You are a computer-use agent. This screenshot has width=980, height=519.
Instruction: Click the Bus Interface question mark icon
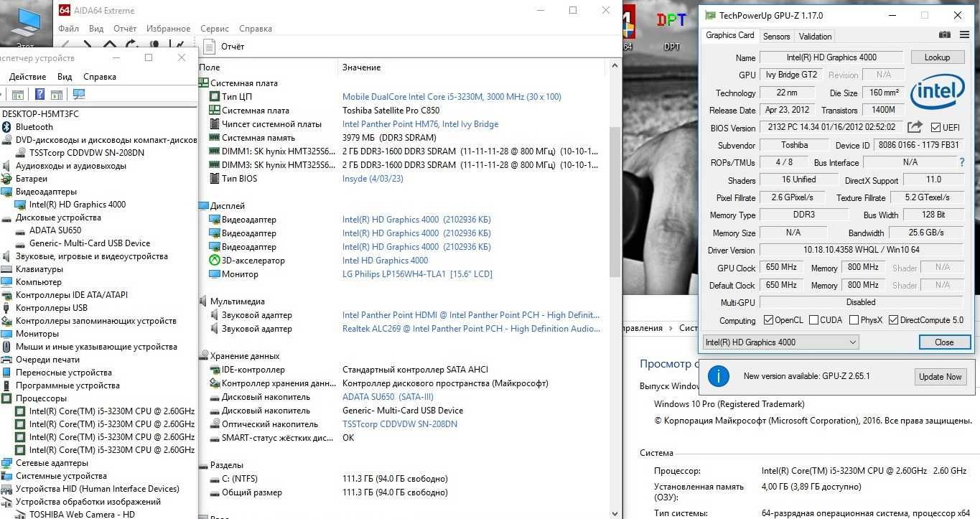962,162
